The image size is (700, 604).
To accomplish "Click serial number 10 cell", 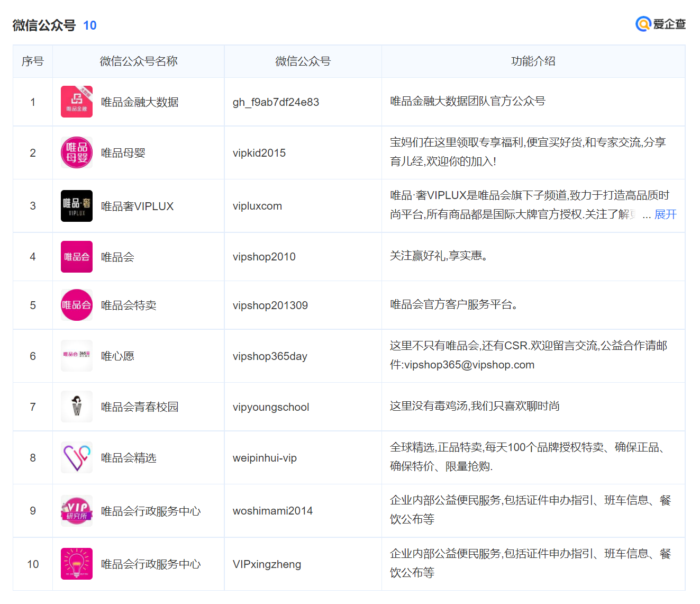I will [x=33, y=564].
